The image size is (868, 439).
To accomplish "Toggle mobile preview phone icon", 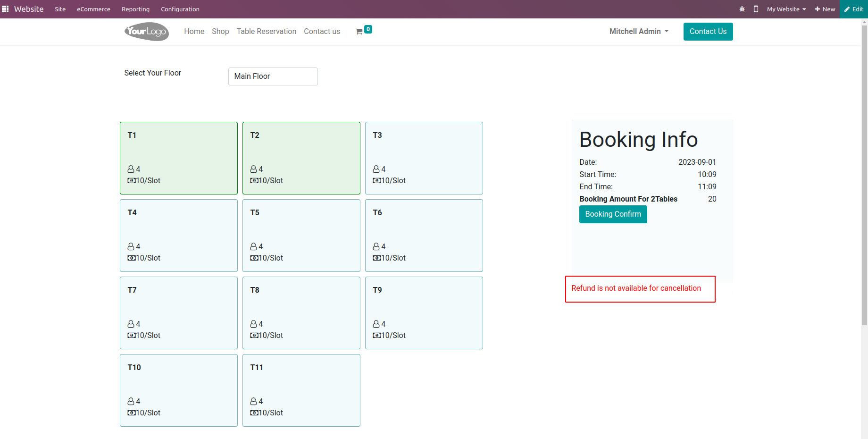I will pyautogui.click(x=756, y=9).
